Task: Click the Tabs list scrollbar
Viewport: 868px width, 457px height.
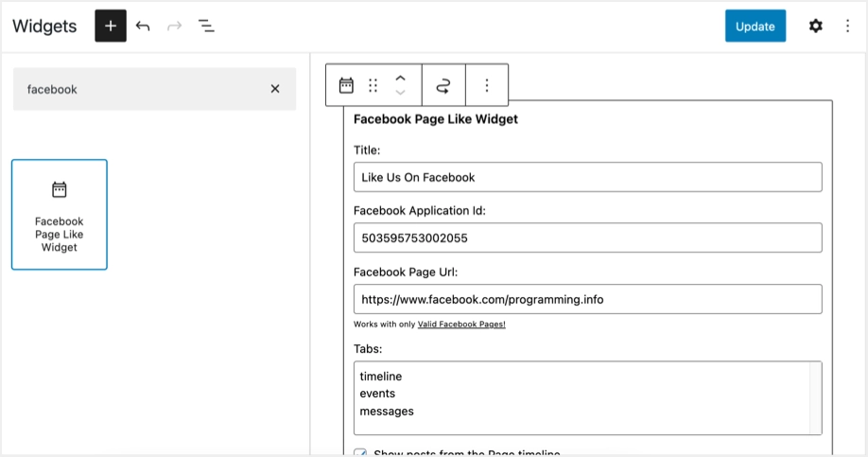Action: [815, 397]
